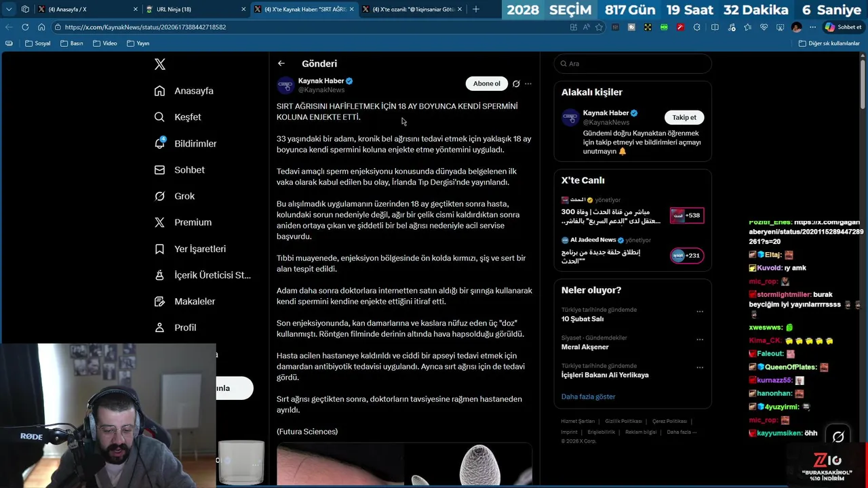Open browser settings and more menu
This screenshot has width=868, height=488.
[812, 27]
